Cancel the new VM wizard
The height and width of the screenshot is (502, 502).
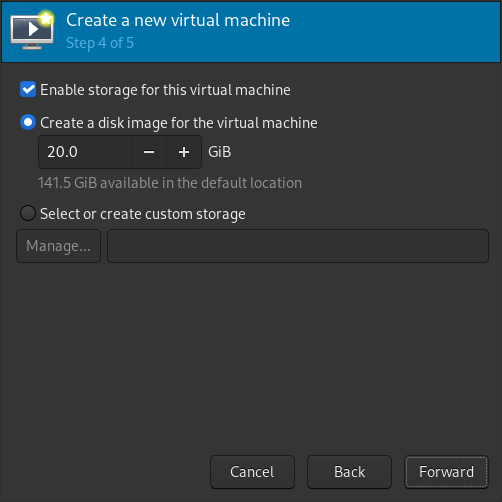coord(252,472)
